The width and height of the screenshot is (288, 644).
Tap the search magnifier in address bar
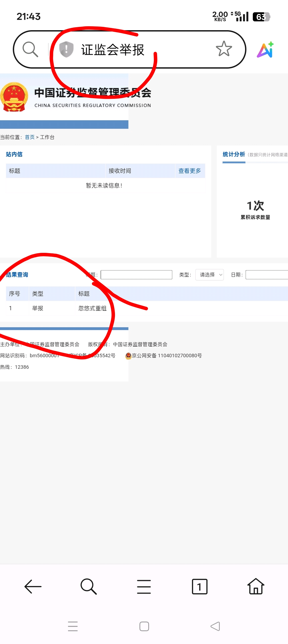coord(30,49)
